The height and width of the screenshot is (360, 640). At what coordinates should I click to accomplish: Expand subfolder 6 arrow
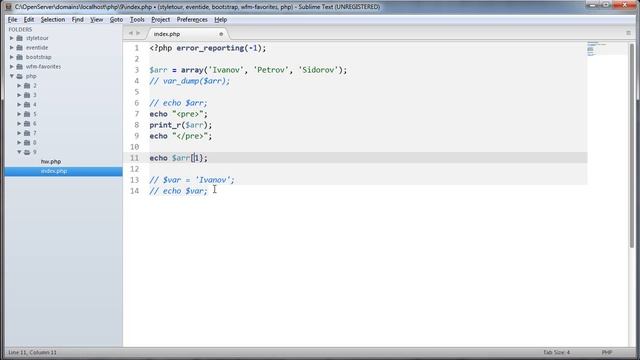click(x=19, y=124)
